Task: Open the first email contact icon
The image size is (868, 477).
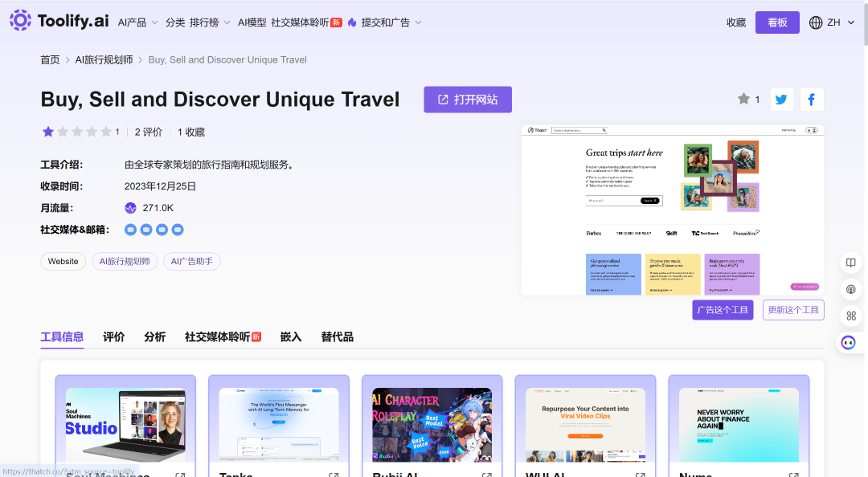Action: tap(130, 230)
